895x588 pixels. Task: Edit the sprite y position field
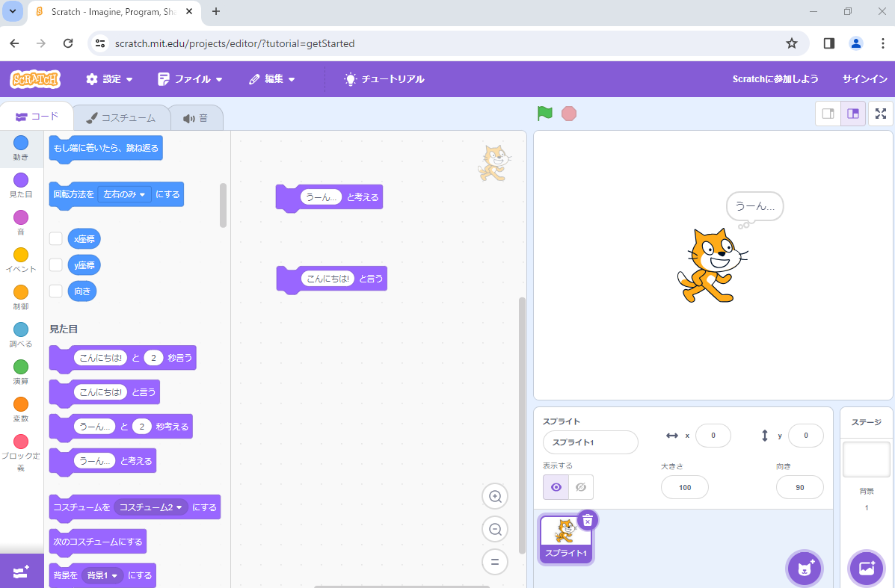(805, 435)
